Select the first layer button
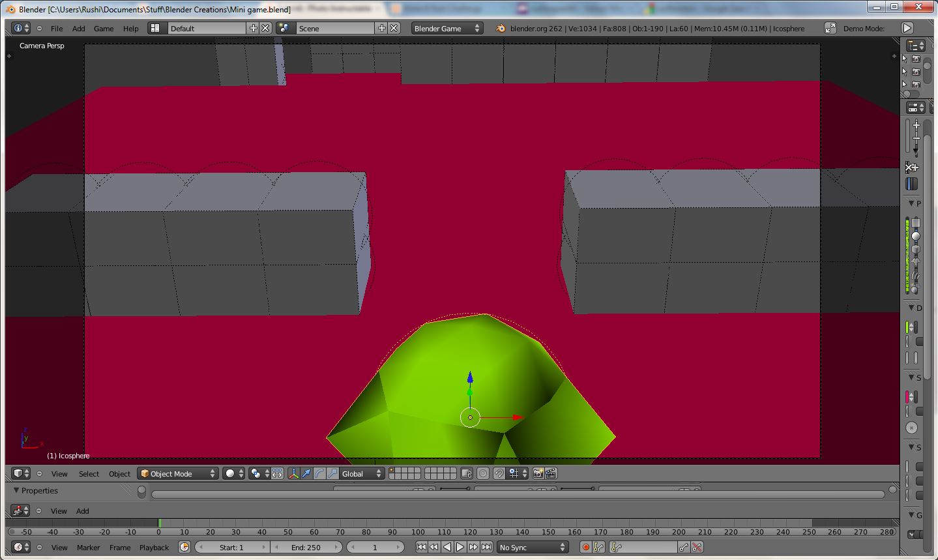Viewport: 938px width, 560px height. 392,470
